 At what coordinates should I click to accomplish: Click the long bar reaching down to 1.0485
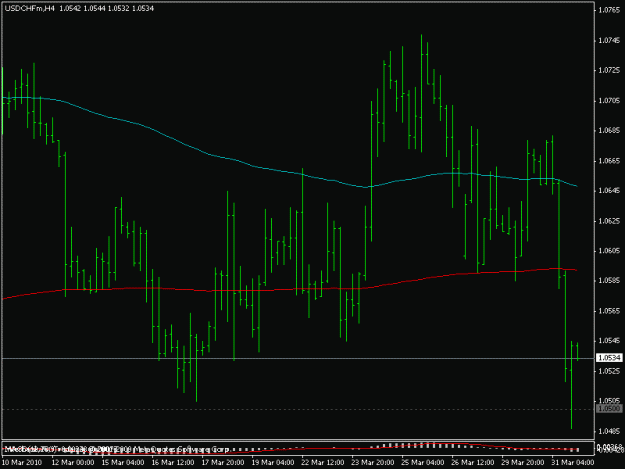tap(571, 385)
